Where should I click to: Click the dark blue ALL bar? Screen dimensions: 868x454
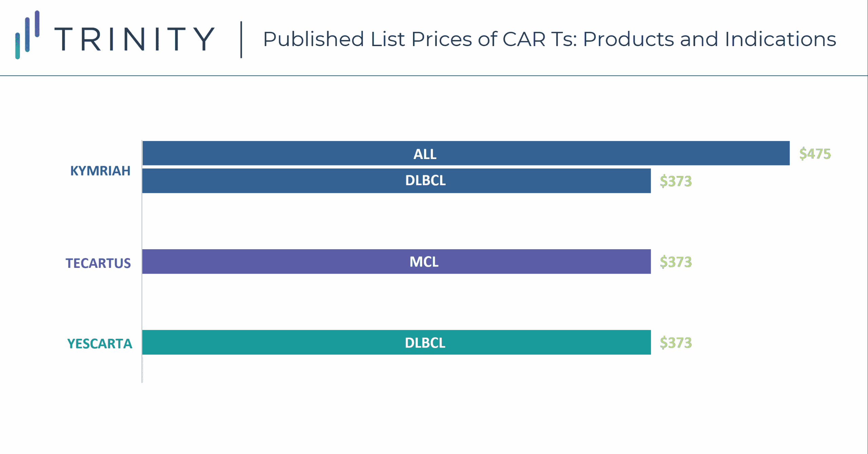click(x=466, y=154)
